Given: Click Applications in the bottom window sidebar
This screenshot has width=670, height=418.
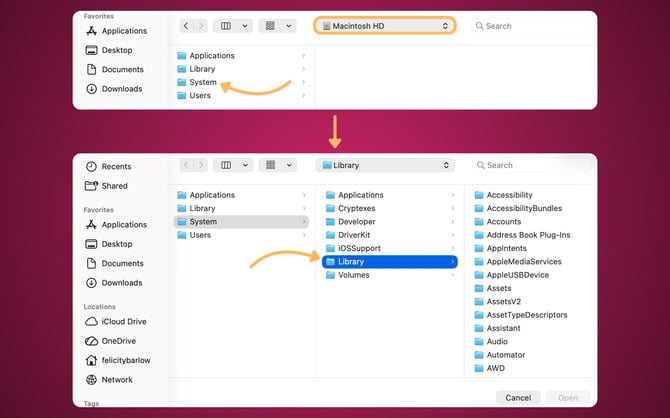Looking at the screenshot, I should click(116, 224).
